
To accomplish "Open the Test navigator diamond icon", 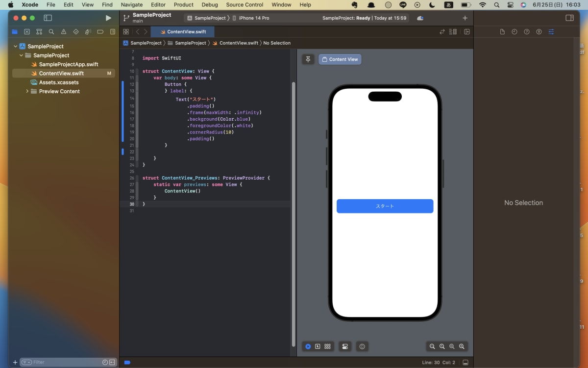I will (76, 31).
